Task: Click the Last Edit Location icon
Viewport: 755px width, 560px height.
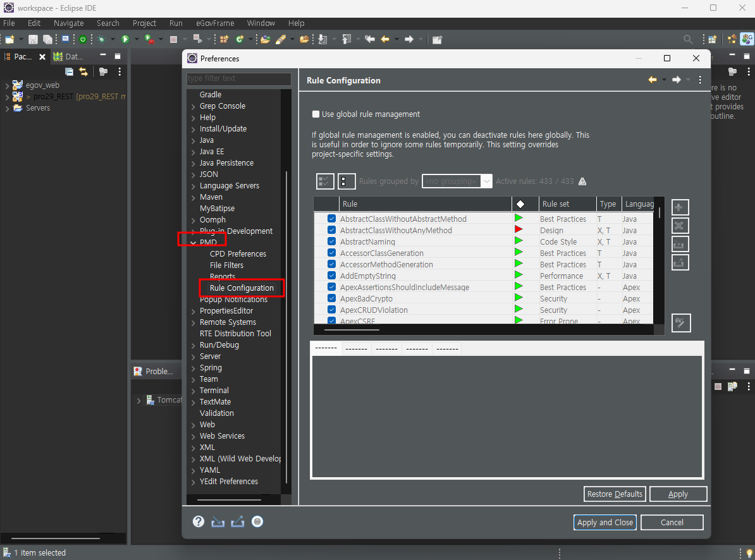Action: 370,39
